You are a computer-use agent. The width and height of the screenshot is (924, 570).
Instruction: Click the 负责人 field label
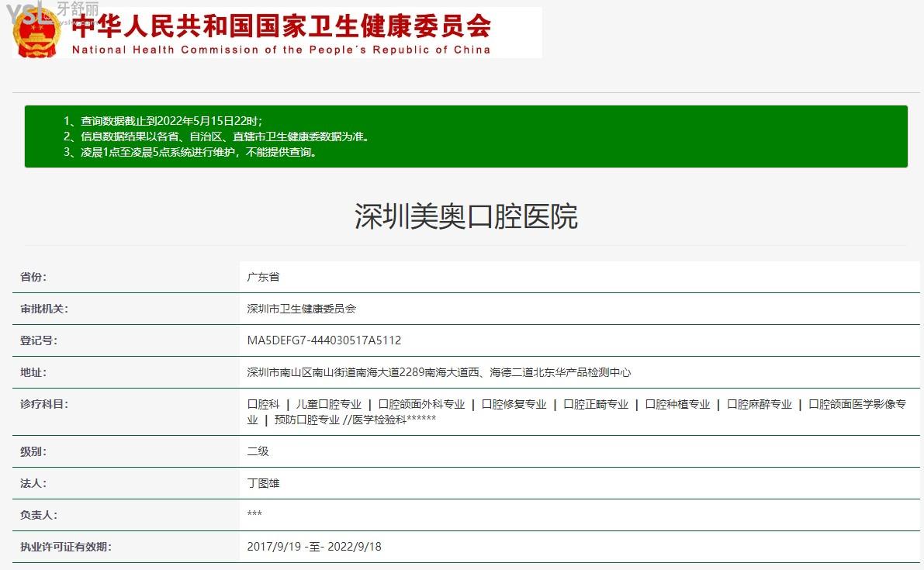[x=38, y=515]
